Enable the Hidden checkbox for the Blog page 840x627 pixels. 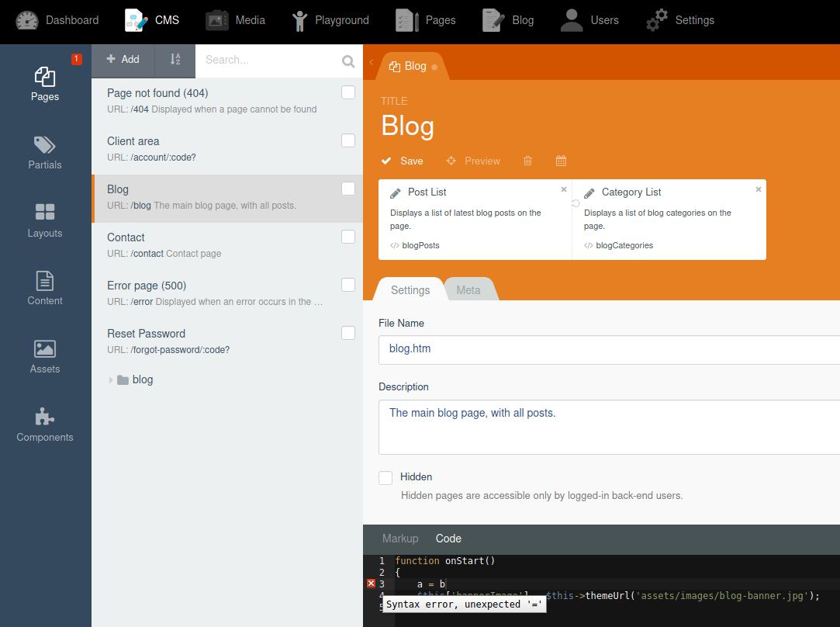(x=385, y=477)
